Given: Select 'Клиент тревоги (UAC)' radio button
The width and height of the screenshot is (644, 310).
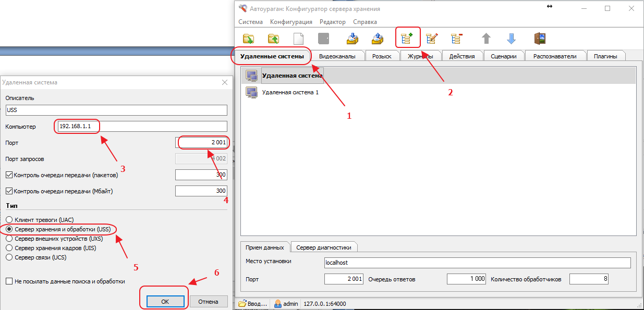Looking at the screenshot, I should pos(9,220).
